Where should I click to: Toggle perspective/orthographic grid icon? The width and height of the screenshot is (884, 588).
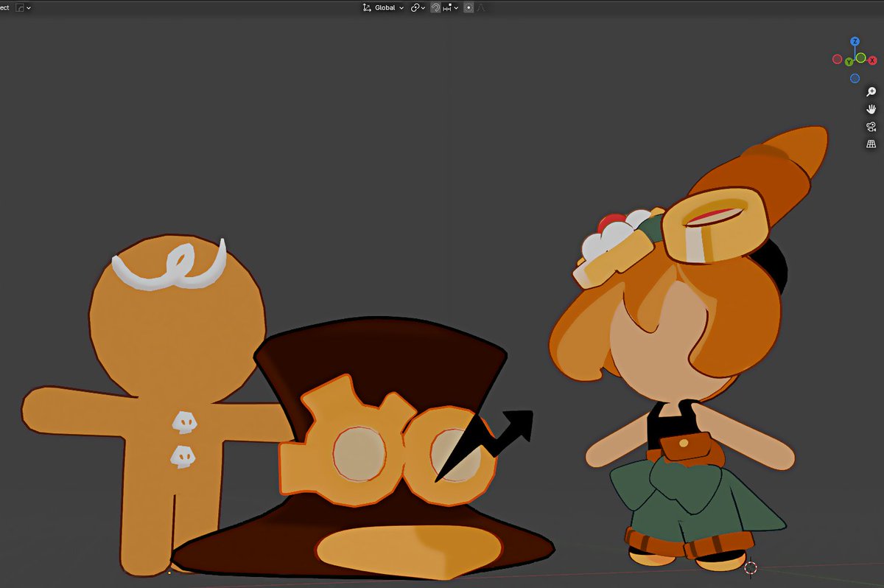[872, 144]
